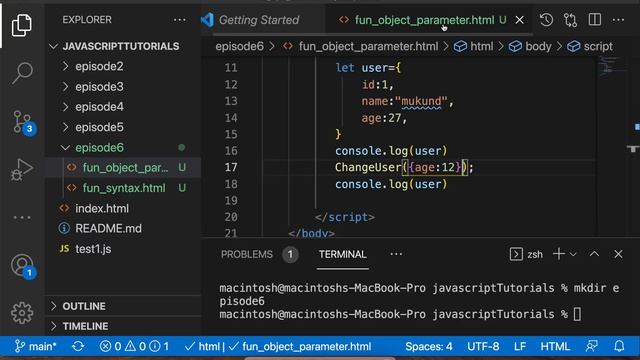Open the Explorer view in activity bar

[x=22, y=25]
